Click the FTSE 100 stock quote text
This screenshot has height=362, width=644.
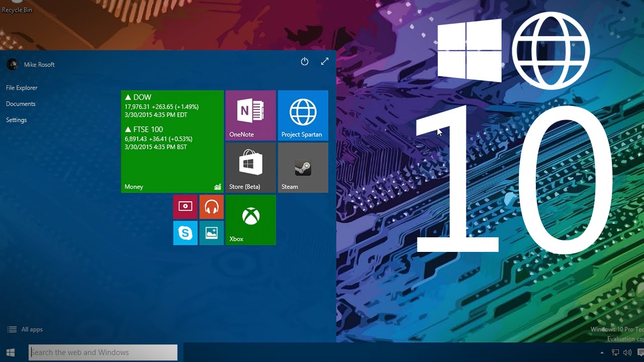(x=158, y=138)
